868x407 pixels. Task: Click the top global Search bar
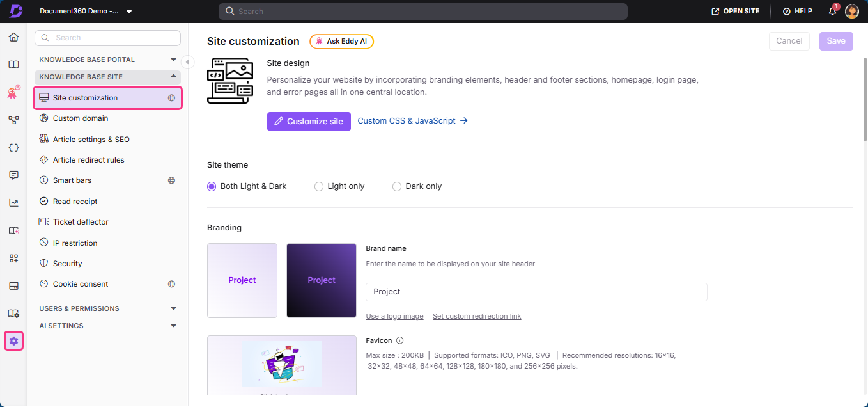(423, 12)
